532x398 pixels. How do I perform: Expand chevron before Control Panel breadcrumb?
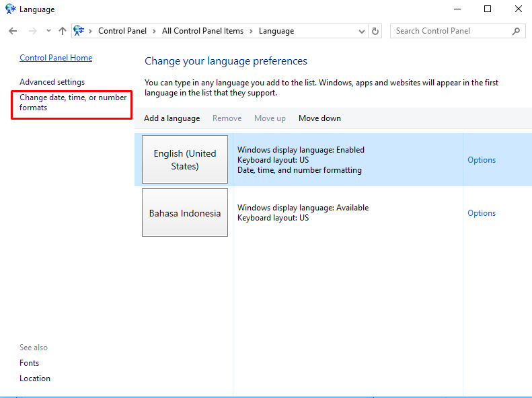click(90, 31)
